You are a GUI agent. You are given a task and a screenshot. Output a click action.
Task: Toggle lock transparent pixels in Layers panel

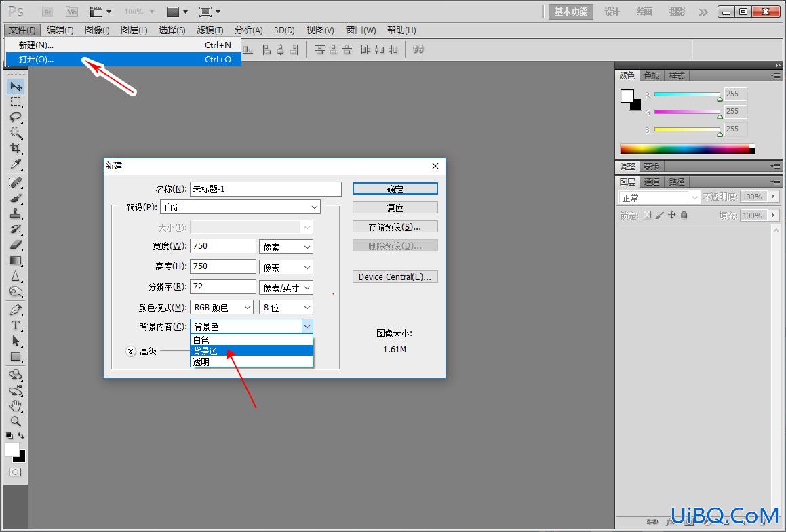coord(647,215)
